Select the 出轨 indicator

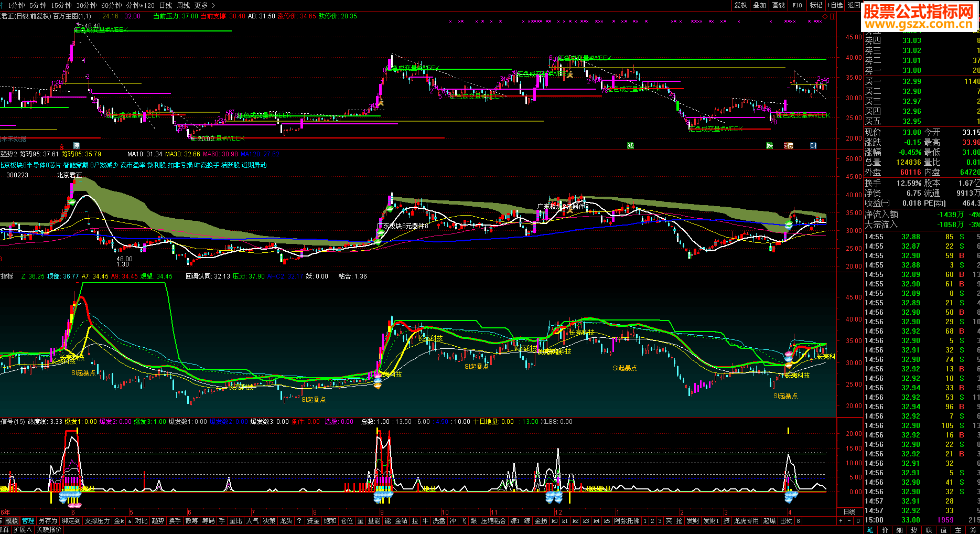pos(786,521)
